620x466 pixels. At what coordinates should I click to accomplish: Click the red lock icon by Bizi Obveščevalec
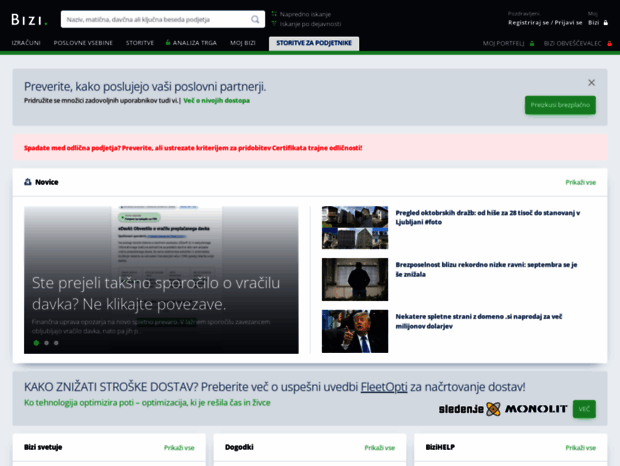pos(609,43)
